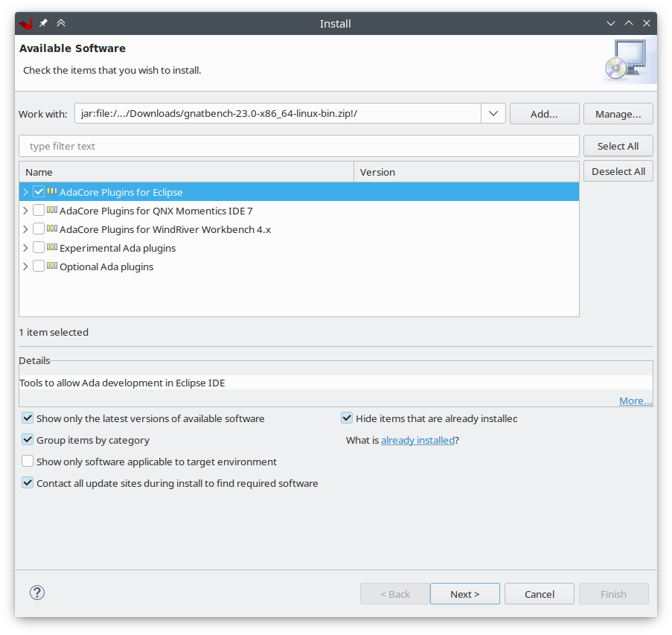Click category icon of QNX Momentics IDE 7 row
672x635 pixels.
point(52,210)
